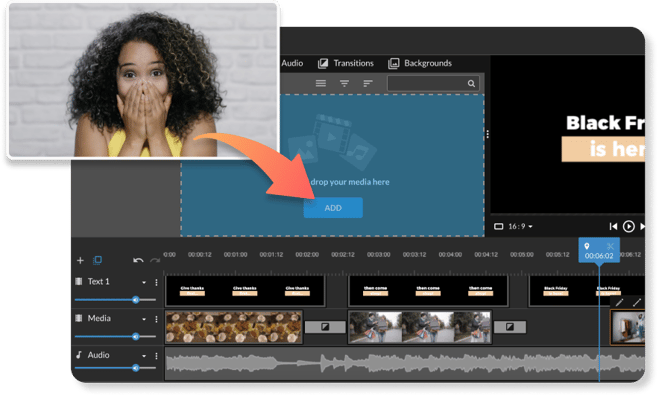The width and height of the screenshot is (659, 396).
Task: Expand the Text 1 track dropdown arrow
Action: (x=144, y=282)
